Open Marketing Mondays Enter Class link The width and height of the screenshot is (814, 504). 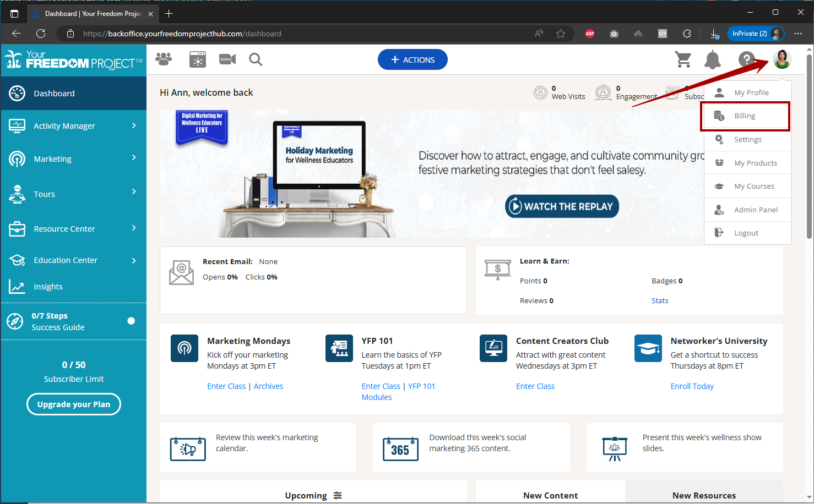point(226,386)
